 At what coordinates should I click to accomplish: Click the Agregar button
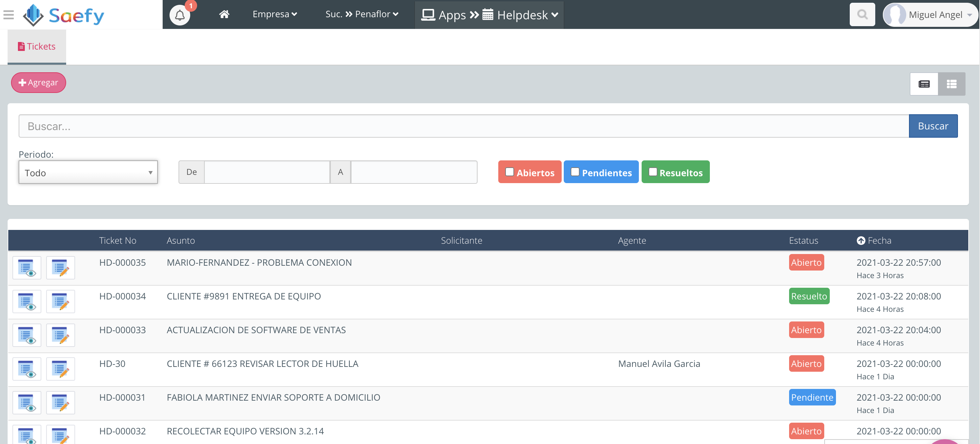39,83
